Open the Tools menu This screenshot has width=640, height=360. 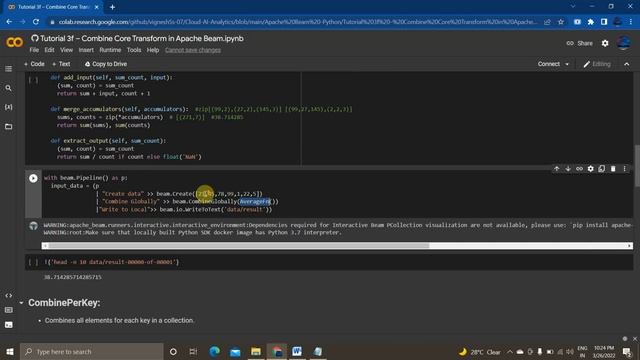click(x=134, y=50)
